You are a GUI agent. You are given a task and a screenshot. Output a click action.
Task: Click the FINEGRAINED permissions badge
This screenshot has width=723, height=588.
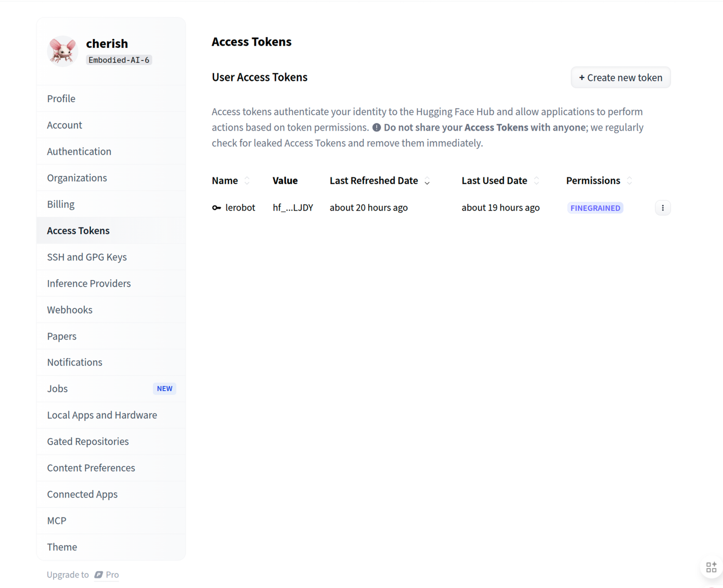click(595, 208)
